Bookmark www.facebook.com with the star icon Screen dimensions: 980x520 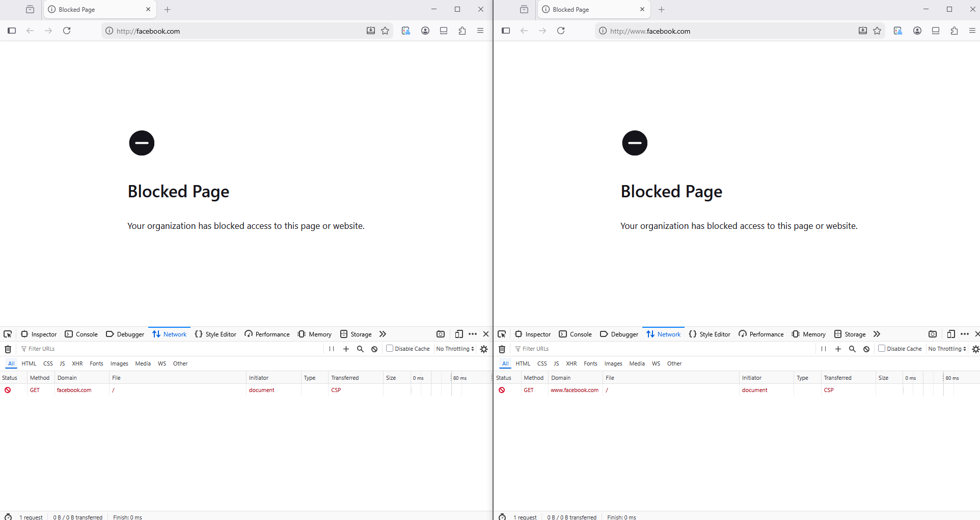click(877, 31)
